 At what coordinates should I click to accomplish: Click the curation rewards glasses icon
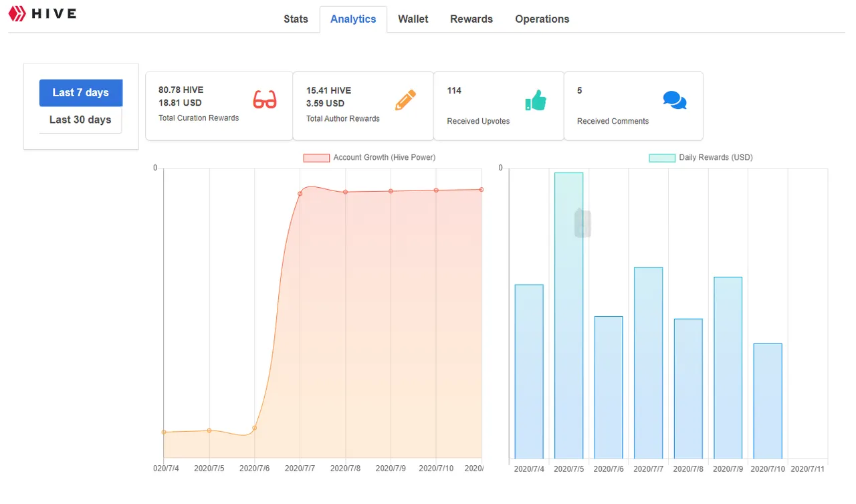tap(265, 100)
